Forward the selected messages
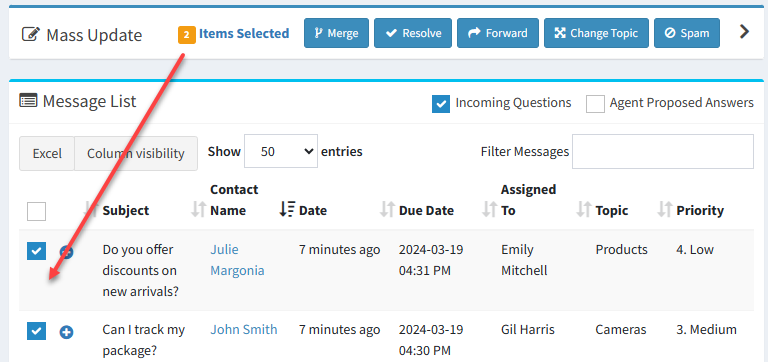 (x=498, y=33)
